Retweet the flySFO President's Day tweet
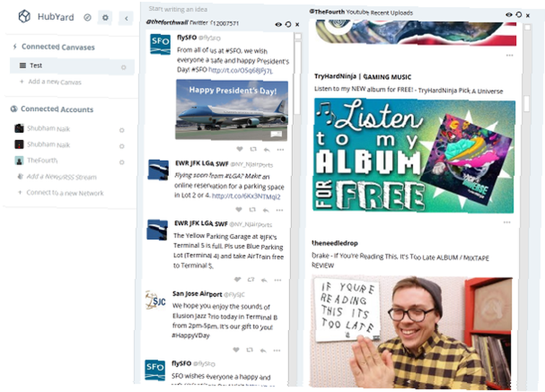The image size is (545, 392). pos(253,149)
